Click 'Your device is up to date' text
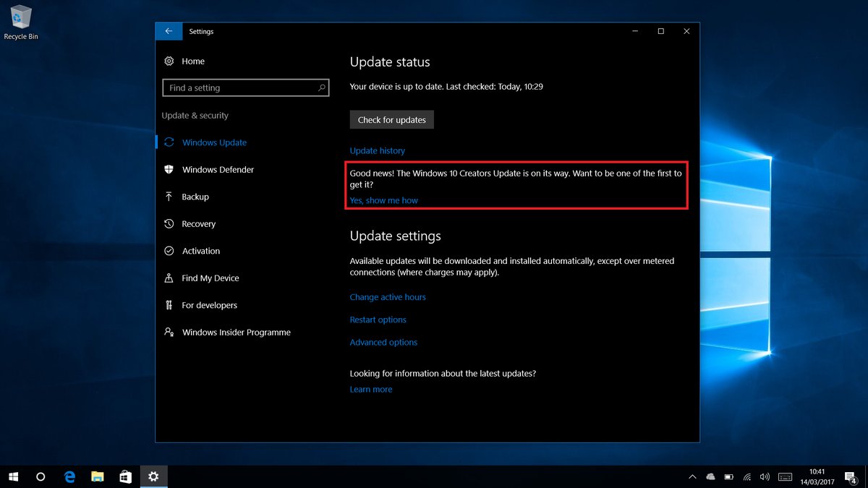Image resolution: width=868 pixels, height=488 pixels. 396,86
